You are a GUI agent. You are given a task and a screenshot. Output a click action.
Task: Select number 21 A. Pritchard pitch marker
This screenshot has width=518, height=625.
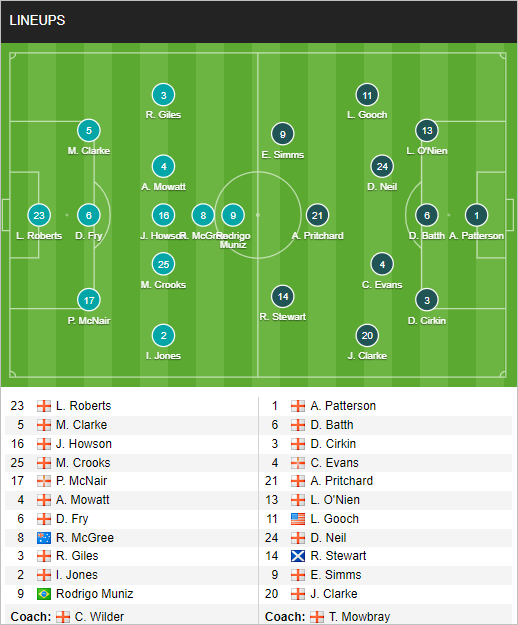coord(317,215)
